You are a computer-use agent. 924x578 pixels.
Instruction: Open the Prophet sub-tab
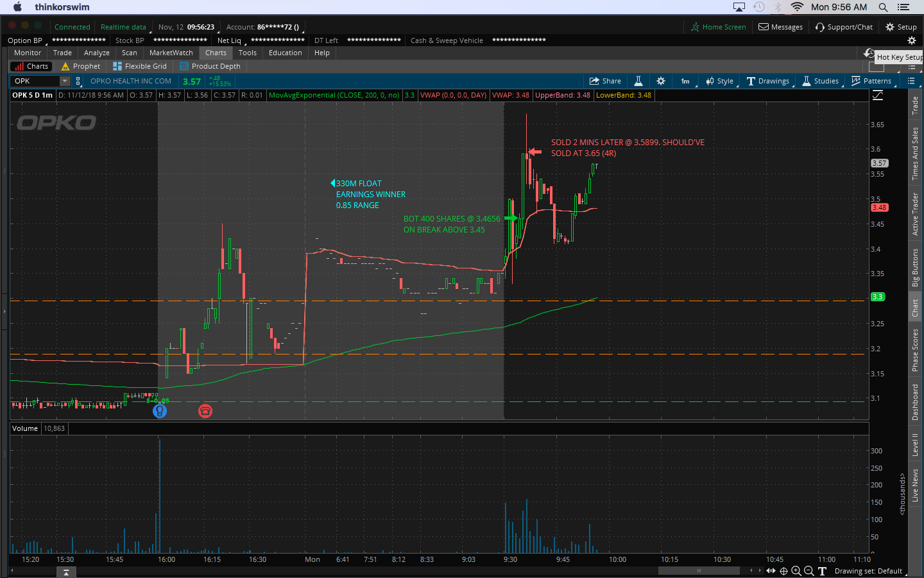pyautogui.click(x=81, y=66)
